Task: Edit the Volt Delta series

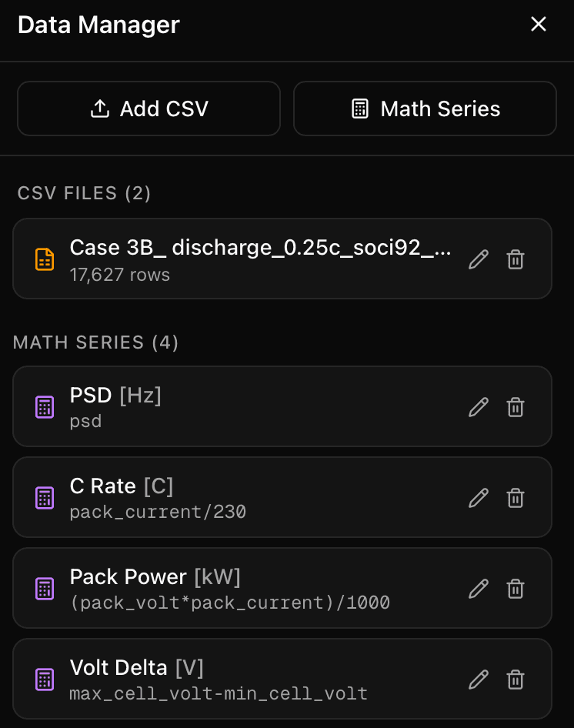Action: tap(479, 680)
